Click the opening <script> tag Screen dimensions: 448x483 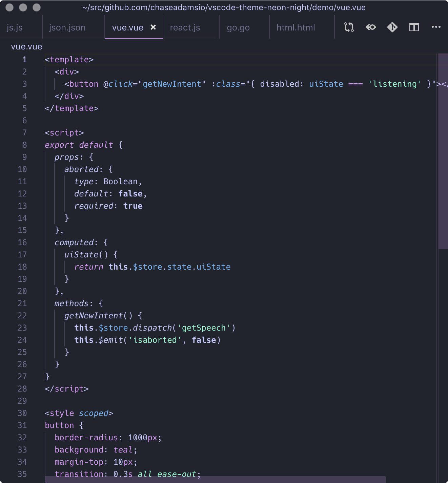[64, 133]
